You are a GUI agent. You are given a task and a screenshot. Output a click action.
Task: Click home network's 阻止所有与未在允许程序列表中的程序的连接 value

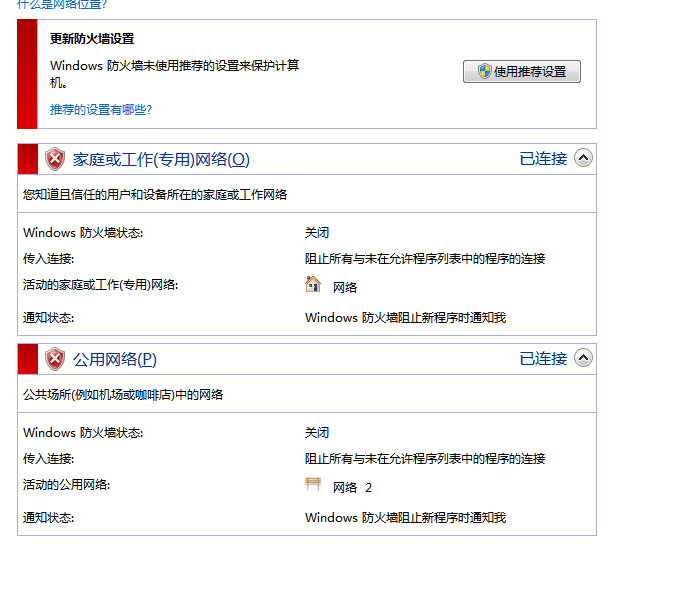pos(425,259)
